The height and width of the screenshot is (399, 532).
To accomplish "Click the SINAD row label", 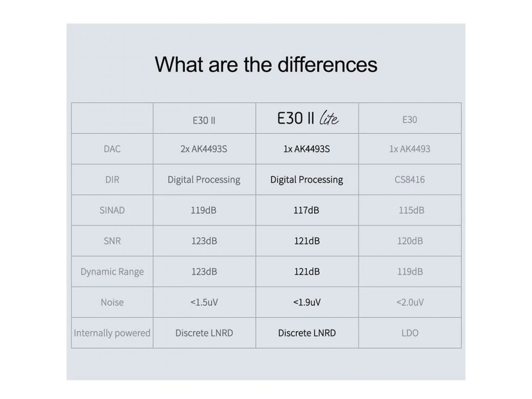I will 112,210.
